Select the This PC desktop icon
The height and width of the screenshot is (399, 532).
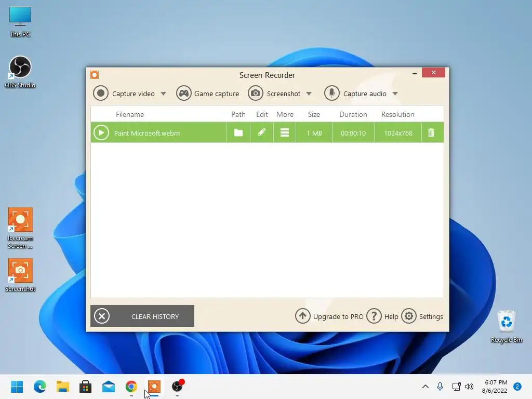20,22
